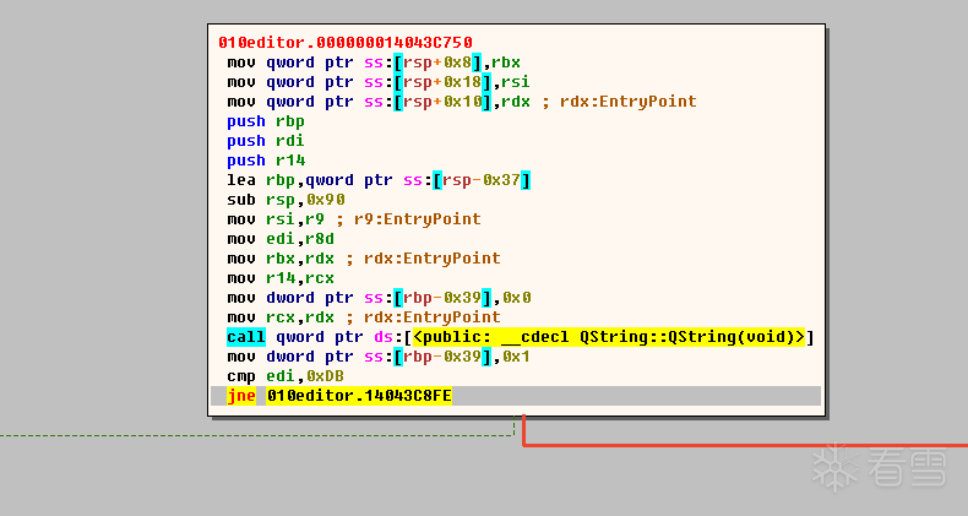Click the 'mov qword ptr ss:[rsp+0x8],rbx' instruction
Image resolution: width=968 pixels, height=516 pixels.
pos(373,62)
